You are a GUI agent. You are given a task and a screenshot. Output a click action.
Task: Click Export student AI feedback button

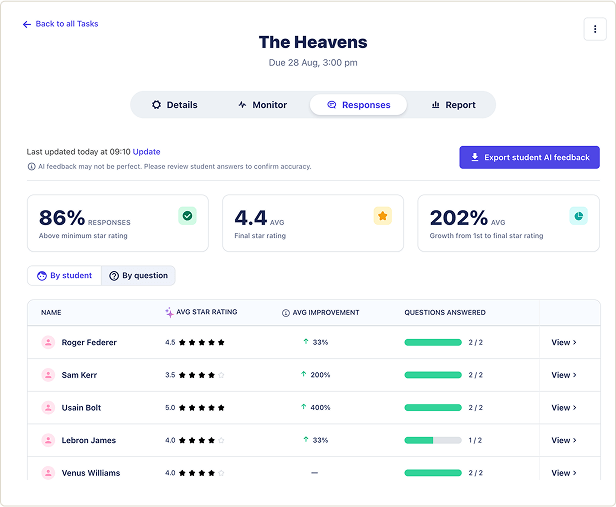click(529, 157)
